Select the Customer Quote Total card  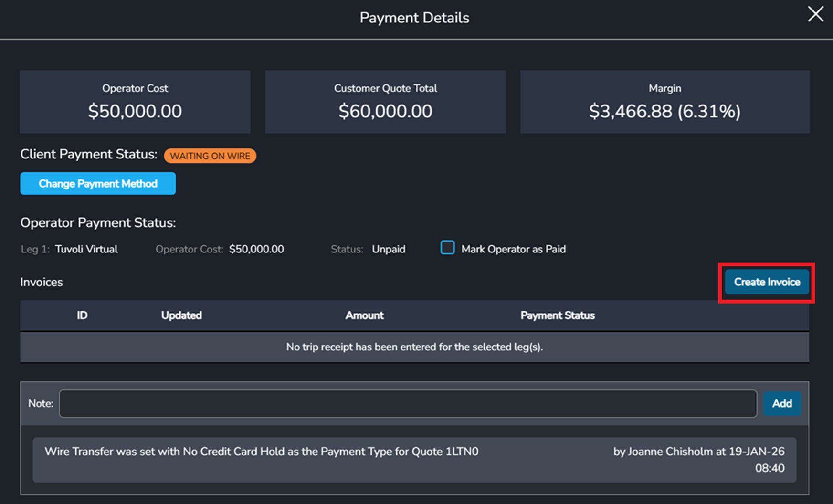click(385, 102)
